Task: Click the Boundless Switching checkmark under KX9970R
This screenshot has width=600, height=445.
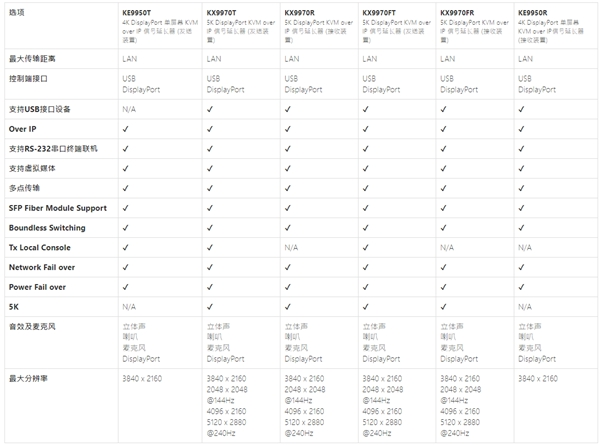Action: [288, 227]
